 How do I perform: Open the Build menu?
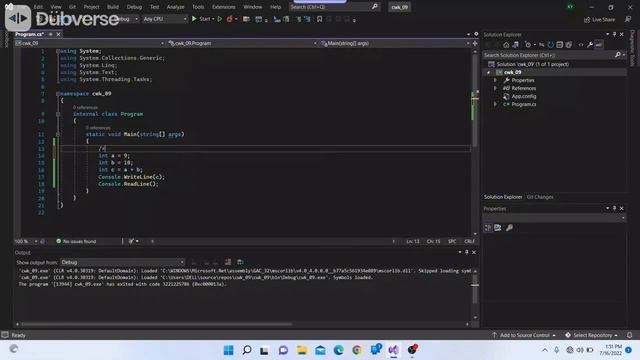click(x=113, y=7)
